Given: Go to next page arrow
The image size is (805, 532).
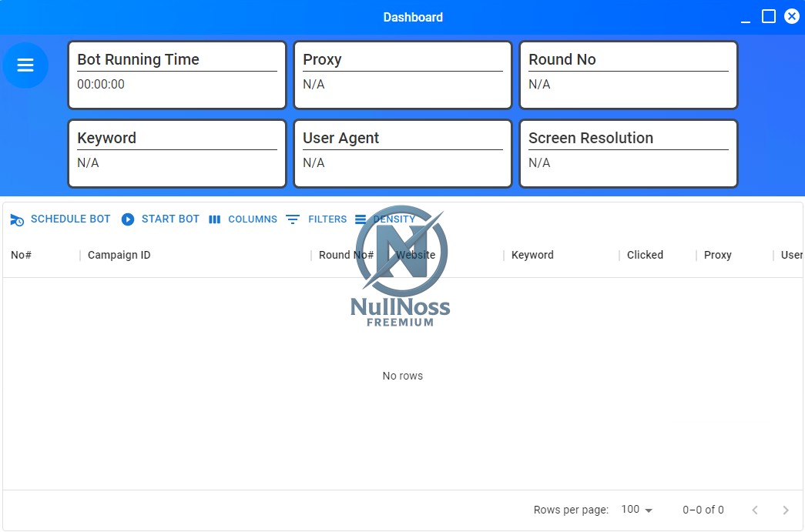Looking at the screenshot, I should pyautogui.click(x=786, y=510).
